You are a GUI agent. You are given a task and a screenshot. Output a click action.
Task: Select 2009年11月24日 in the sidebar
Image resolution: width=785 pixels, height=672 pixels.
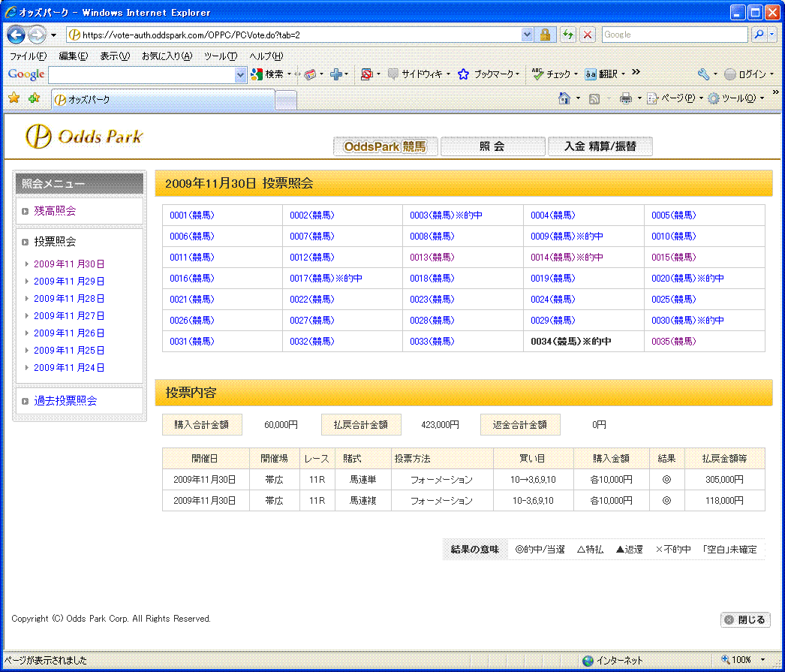point(69,368)
